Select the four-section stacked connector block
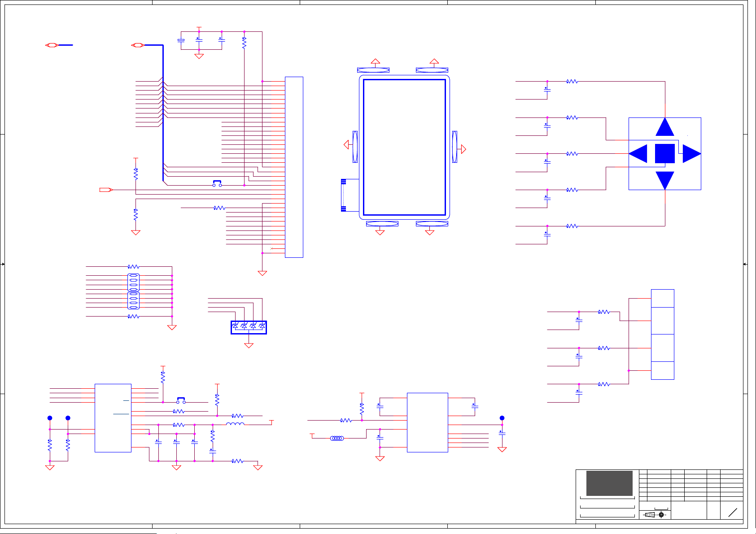756x534 pixels. (x=663, y=334)
